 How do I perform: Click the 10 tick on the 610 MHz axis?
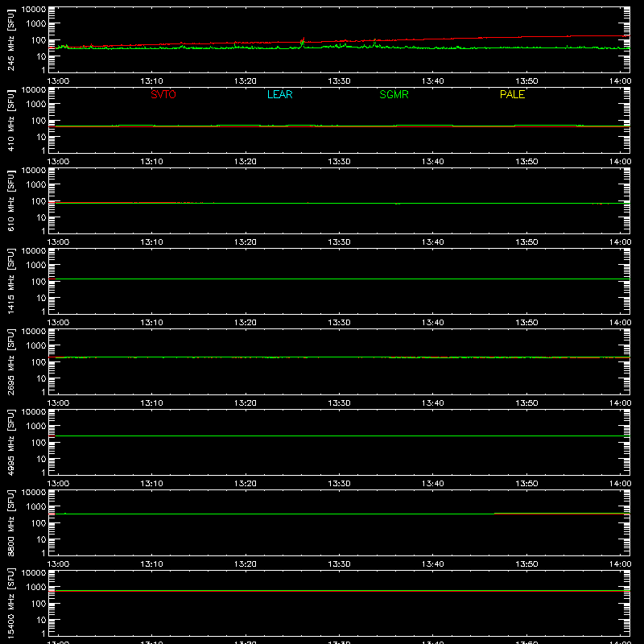click(41, 217)
